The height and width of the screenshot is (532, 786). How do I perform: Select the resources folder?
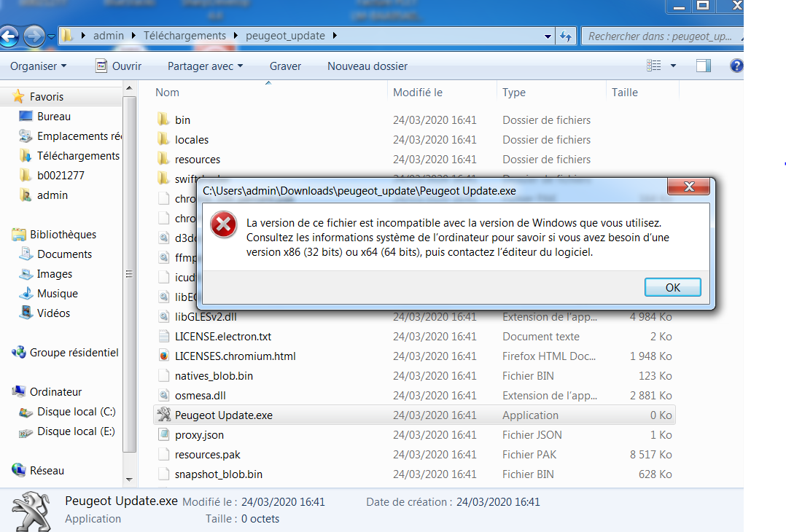coord(197,160)
